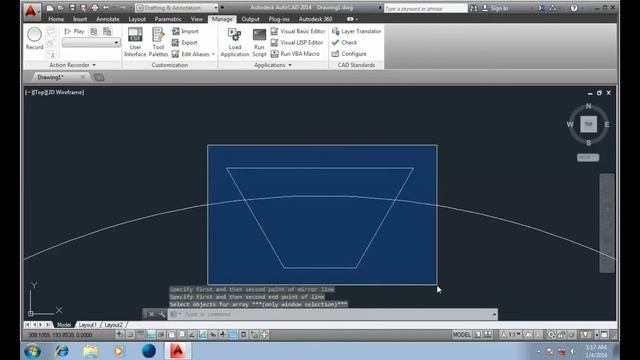Switch to the Home ribbon tab
Image resolution: width=640 pixels, height=360 pixels.
tap(56, 19)
